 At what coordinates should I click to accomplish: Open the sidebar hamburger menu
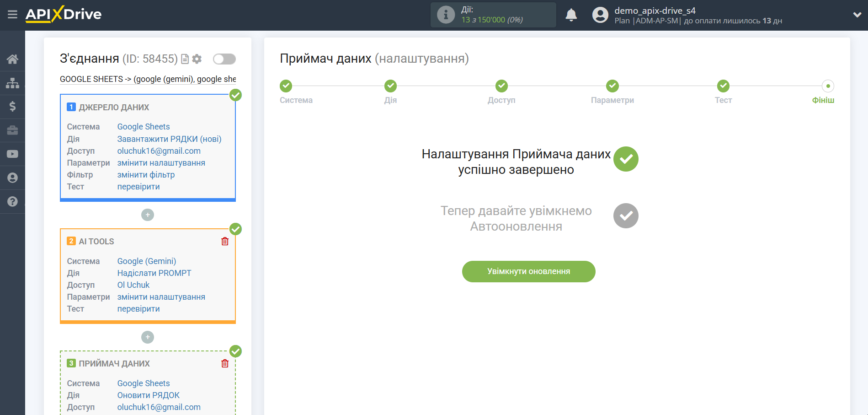click(x=12, y=14)
